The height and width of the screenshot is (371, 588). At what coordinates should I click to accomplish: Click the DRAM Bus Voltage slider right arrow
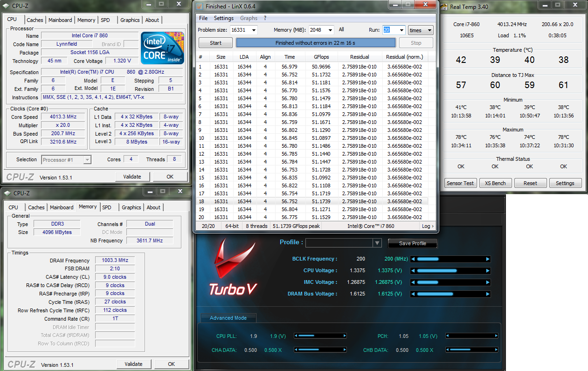coord(488,294)
